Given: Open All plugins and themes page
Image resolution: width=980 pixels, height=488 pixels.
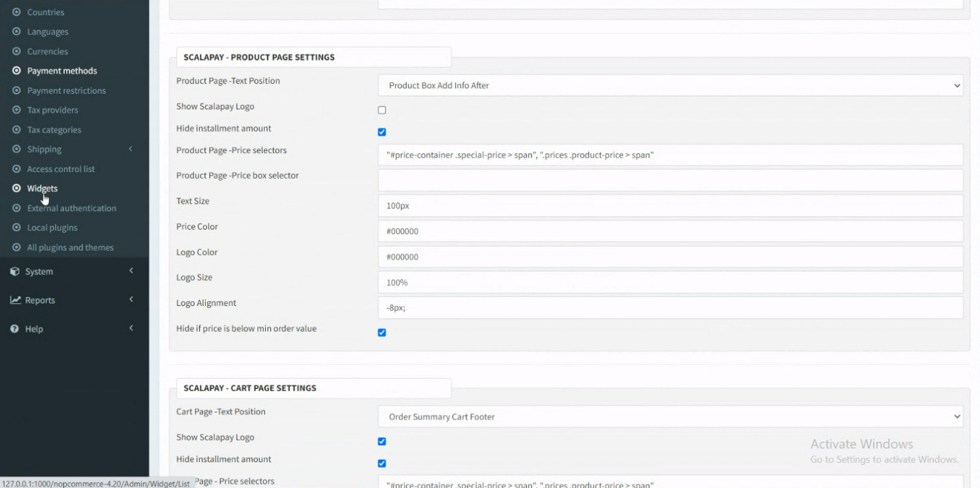Looking at the screenshot, I should click(x=70, y=247).
